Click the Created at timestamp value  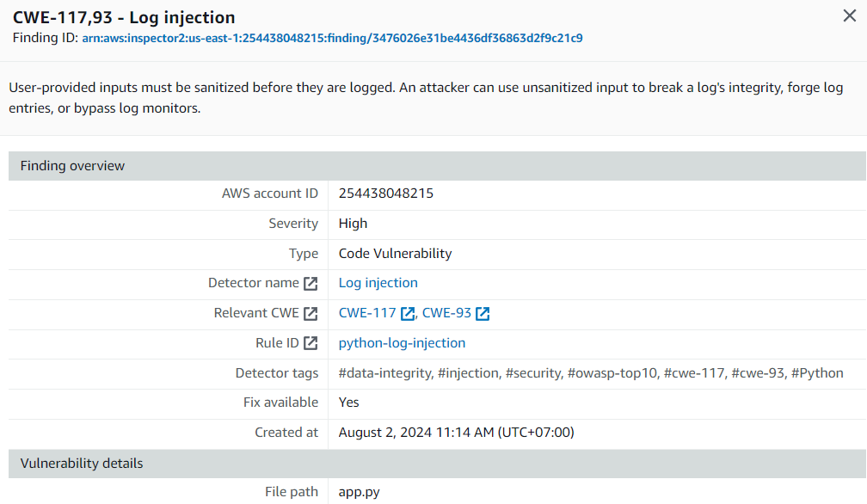(x=456, y=432)
